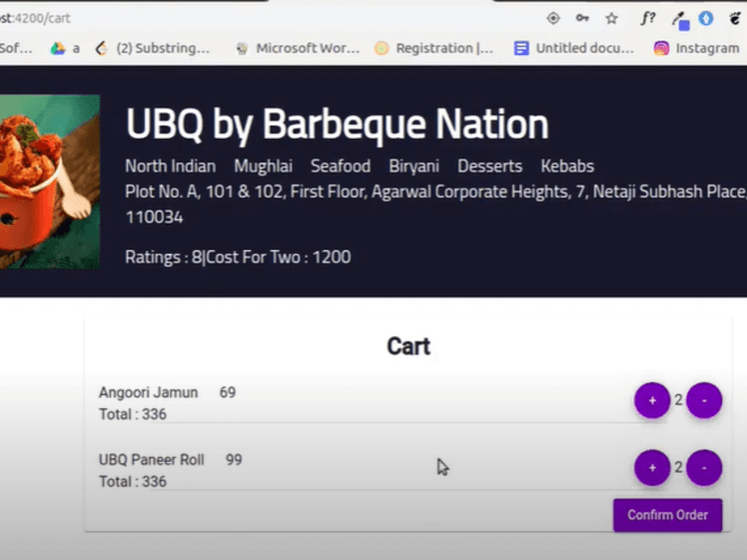Bookmark this page with the star icon
The height and width of the screenshot is (560, 747).
612,19
